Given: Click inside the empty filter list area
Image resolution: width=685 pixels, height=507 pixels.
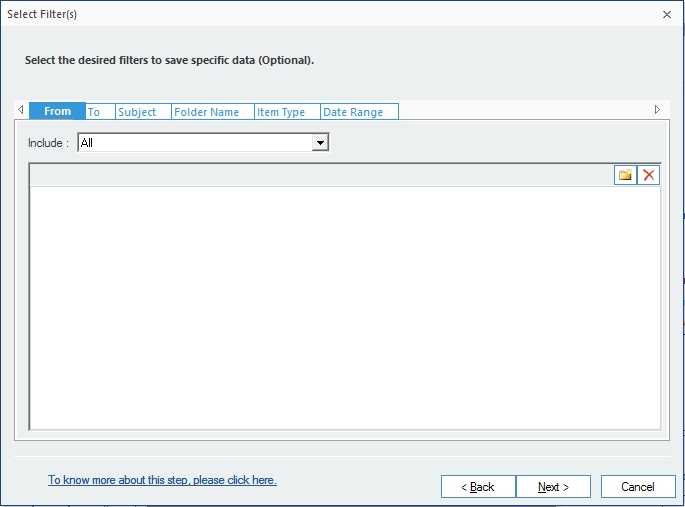Looking at the screenshot, I should pyautogui.click(x=345, y=308).
